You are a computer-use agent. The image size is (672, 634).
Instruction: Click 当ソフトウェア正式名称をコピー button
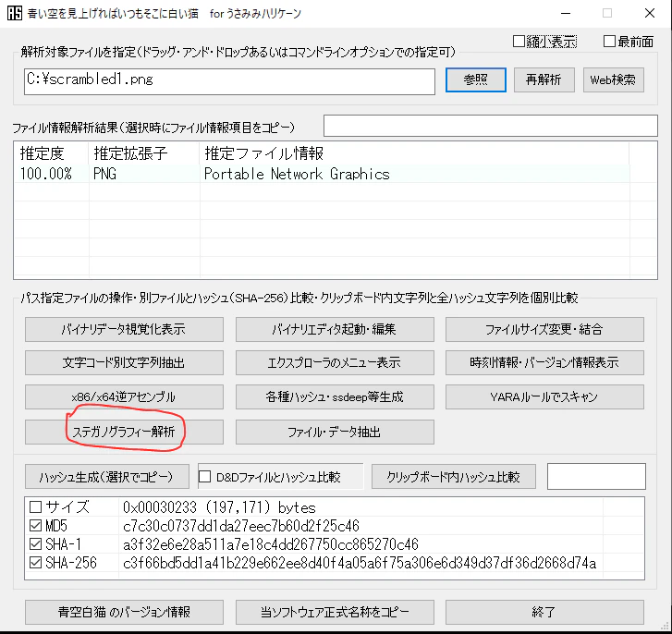point(335,612)
